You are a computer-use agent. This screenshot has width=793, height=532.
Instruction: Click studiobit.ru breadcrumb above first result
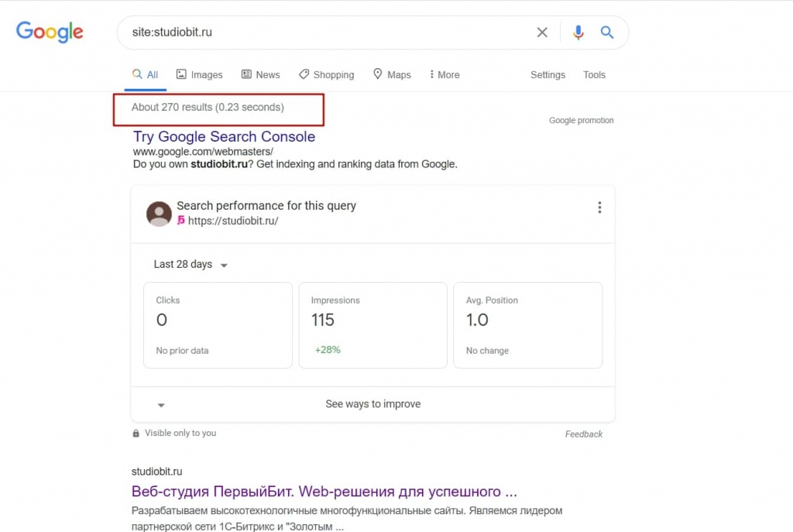[156, 472]
